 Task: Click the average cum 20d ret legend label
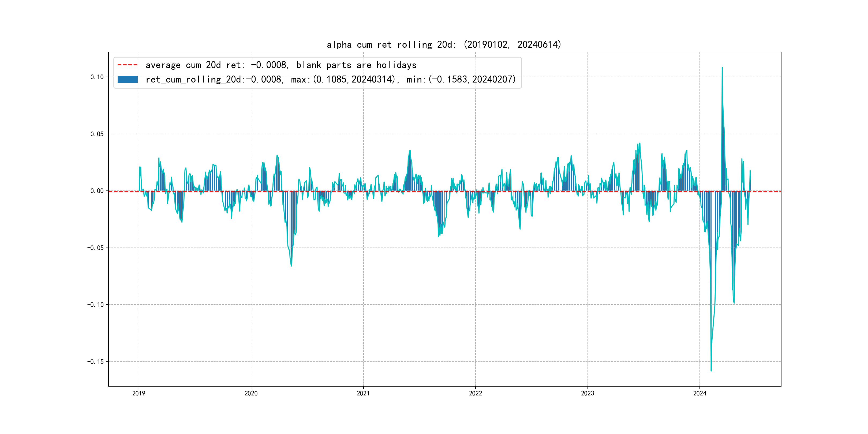pos(281,65)
